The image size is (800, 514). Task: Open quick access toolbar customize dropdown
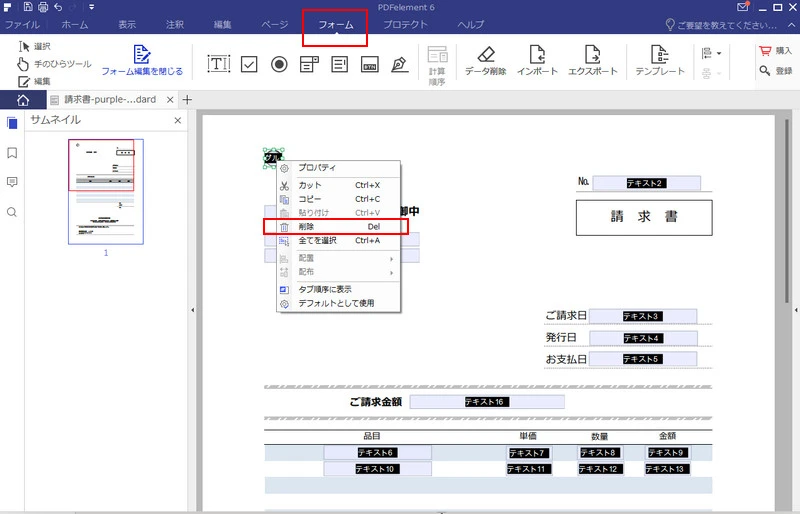click(91, 7)
